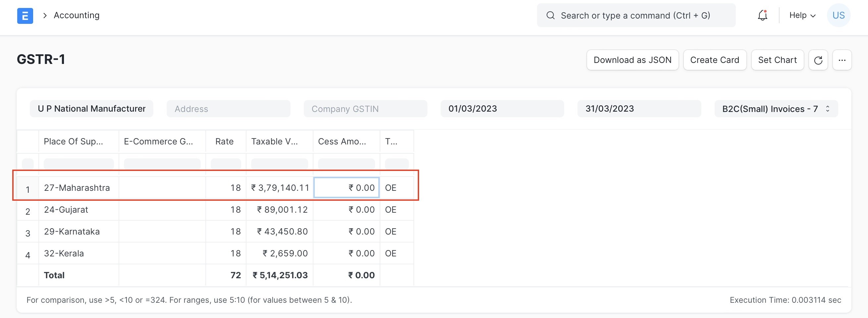Click the refresh report icon button
The height and width of the screenshot is (318, 868).
point(818,60)
